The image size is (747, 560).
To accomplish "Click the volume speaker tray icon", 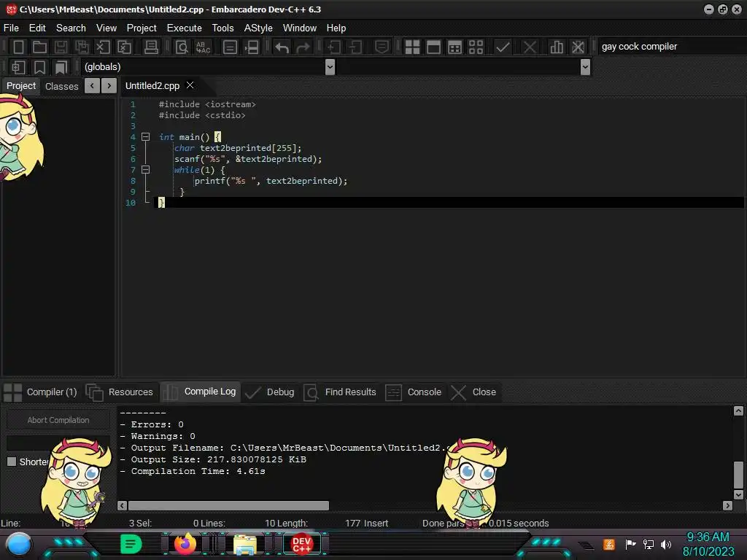I will (x=666, y=544).
